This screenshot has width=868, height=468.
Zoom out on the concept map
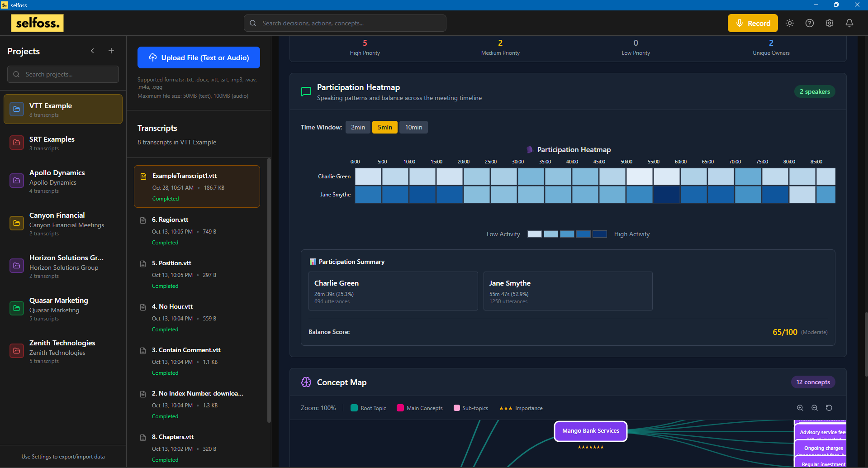(x=815, y=408)
